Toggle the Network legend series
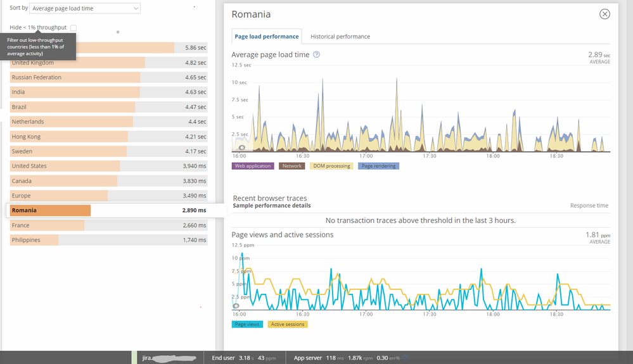This screenshot has height=364, width=633. click(x=292, y=166)
